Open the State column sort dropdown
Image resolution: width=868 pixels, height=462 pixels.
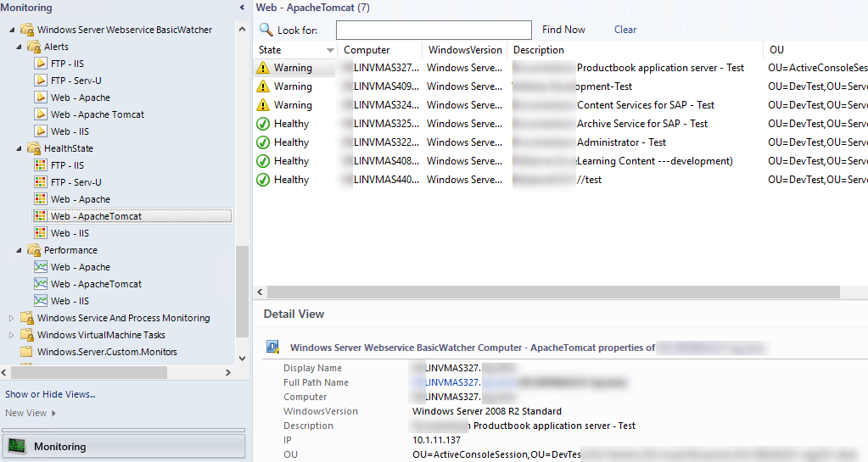(330, 50)
